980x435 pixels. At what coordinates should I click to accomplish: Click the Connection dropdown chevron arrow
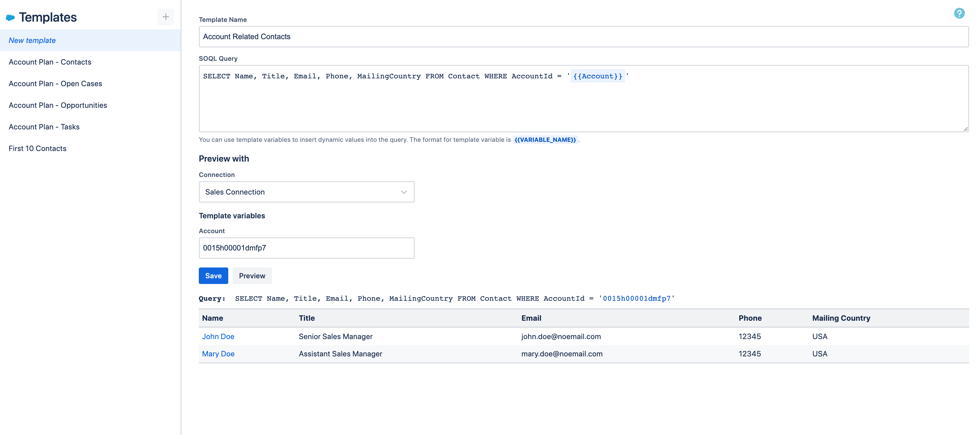tap(404, 192)
